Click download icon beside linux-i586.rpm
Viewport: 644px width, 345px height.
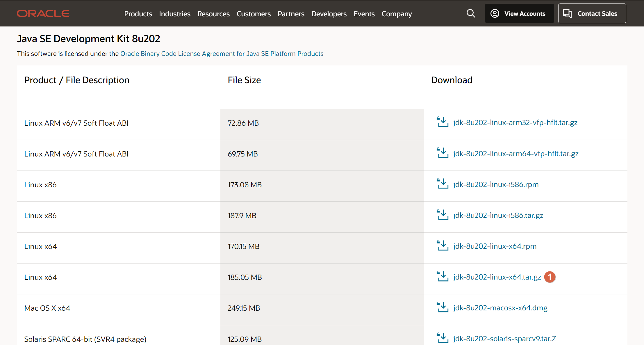tap(443, 184)
